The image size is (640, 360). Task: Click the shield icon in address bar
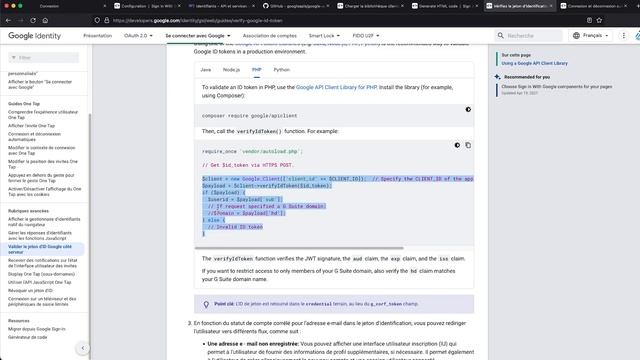coord(97,20)
